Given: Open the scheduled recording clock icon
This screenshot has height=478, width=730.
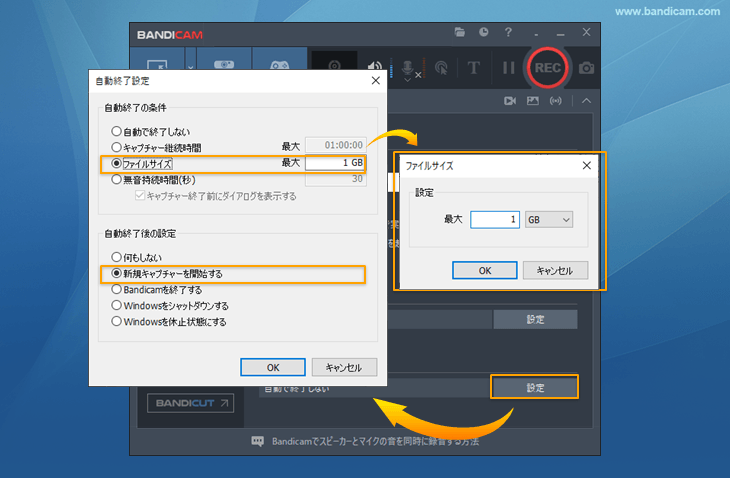Looking at the screenshot, I should [x=483, y=32].
